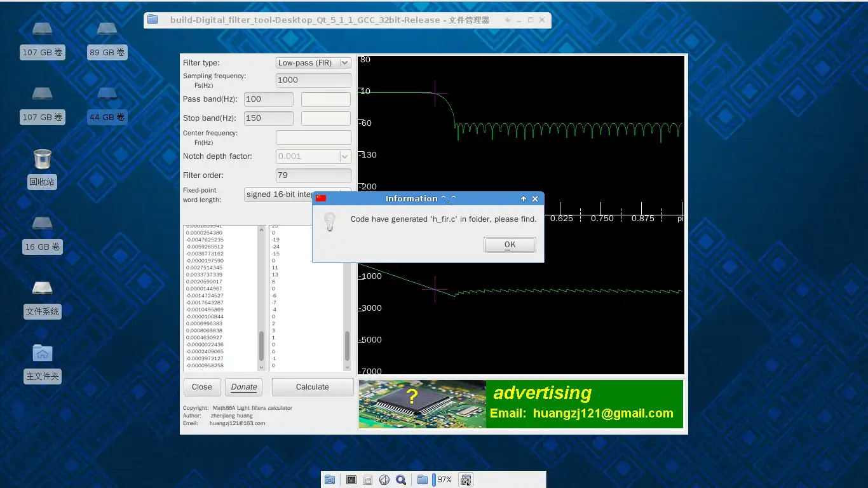Click the show desktop icon in the panel
The height and width of the screenshot is (488, 868).
pos(330,480)
